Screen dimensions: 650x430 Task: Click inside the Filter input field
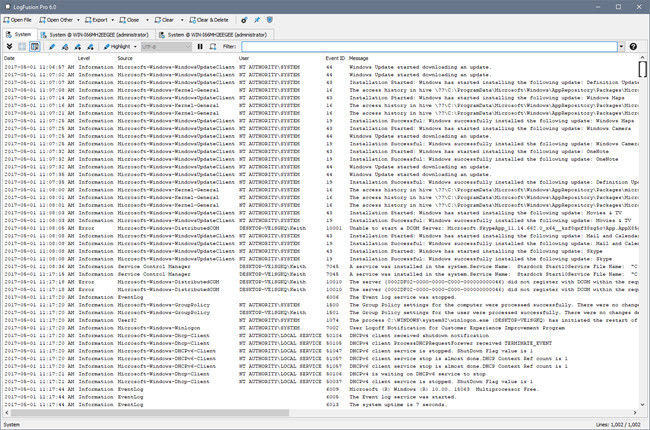click(429, 46)
